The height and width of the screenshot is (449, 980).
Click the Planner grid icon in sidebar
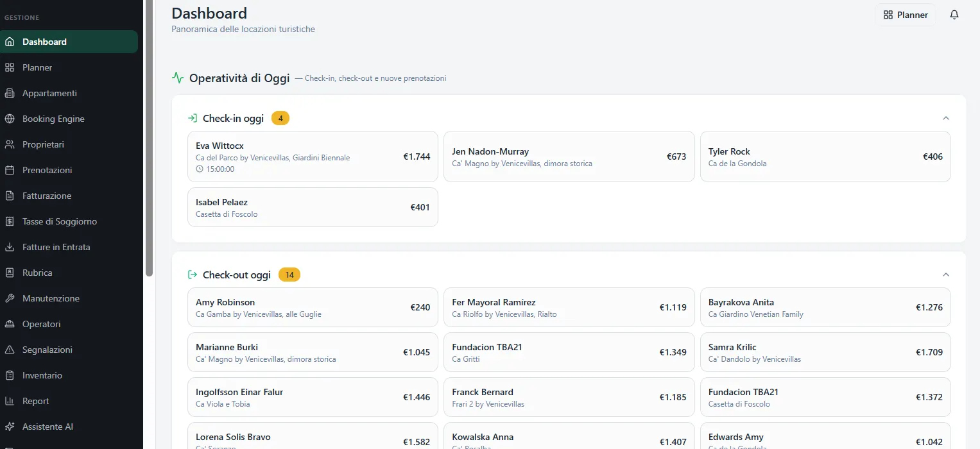point(10,67)
